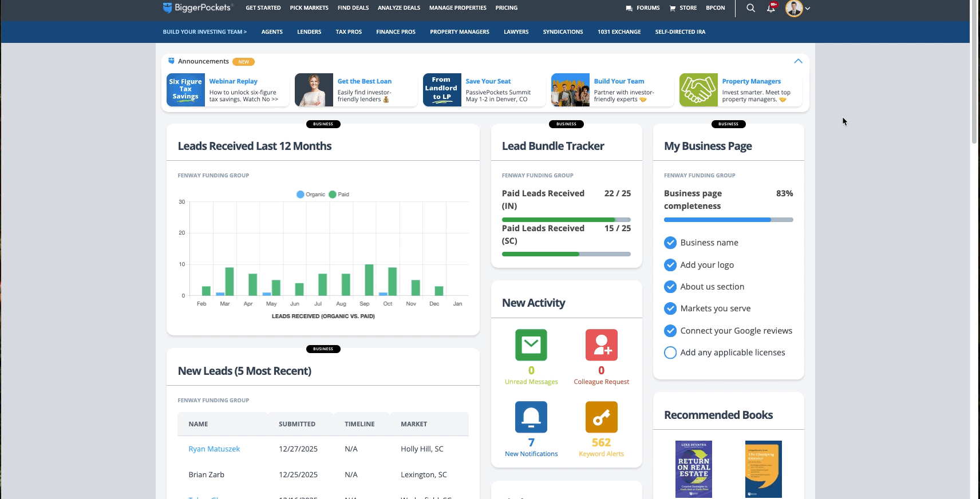Image resolution: width=980 pixels, height=499 pixels.
Task: Click the business page completeness progress bar
Action: click(x=728, y=220)
